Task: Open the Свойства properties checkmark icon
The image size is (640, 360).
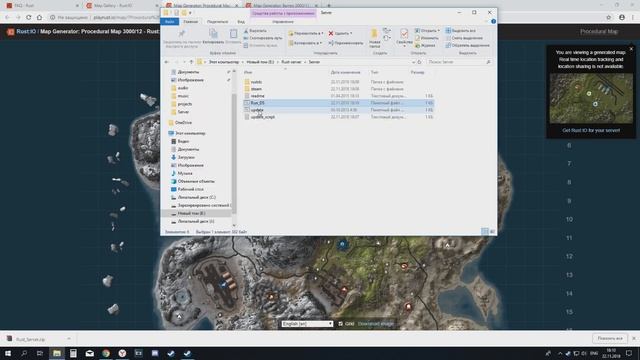Action: coord(404,33)
